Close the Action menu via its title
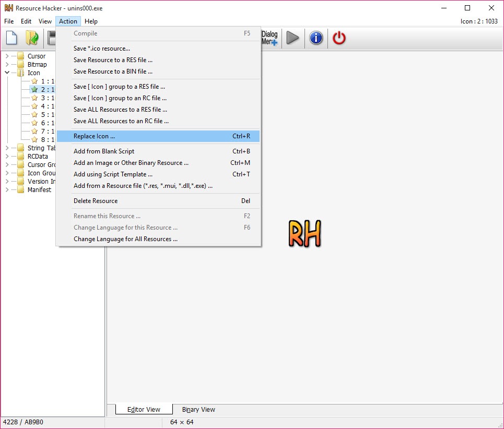This screenshot has height=429, width=504. point(68,21)
